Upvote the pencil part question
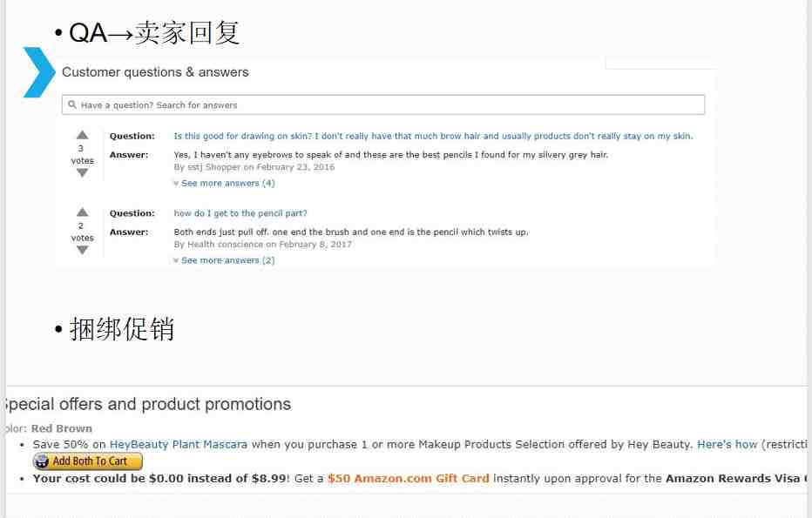 tap(83, 212)
